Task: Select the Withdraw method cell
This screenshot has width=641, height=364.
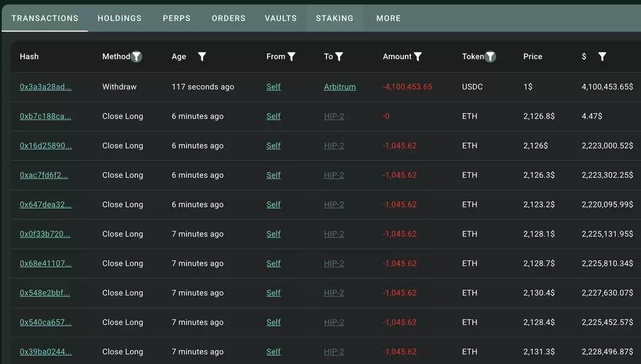Action: (120, 87)
